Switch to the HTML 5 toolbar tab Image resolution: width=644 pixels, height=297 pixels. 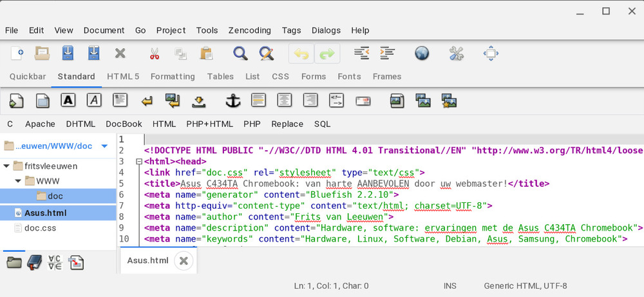click(x=123, y=77)
